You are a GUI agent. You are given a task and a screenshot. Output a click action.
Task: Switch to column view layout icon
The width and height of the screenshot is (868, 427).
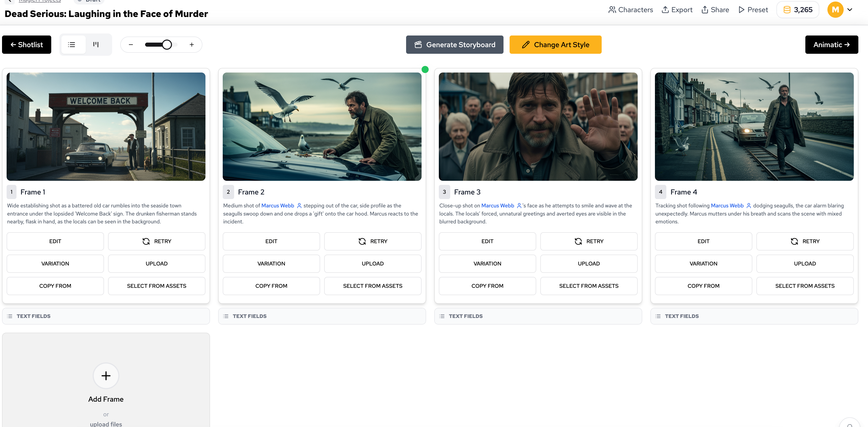[x=96, y=44]
